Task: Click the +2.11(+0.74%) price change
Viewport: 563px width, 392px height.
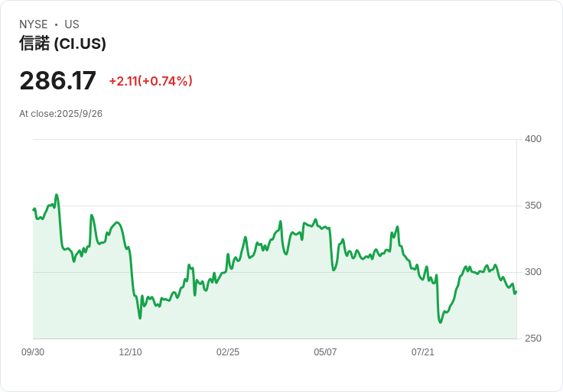Action: point(151,81)
